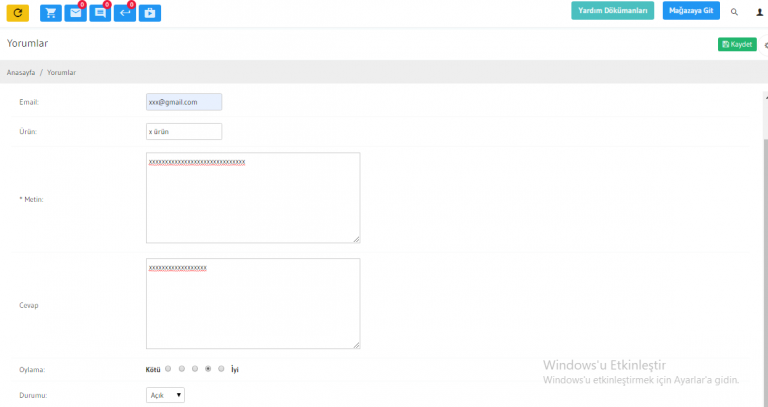Image resolution: width=768 pixels, height=407 pixels.
Task: Open the envelope messages icon
Action: coord(75,13)
